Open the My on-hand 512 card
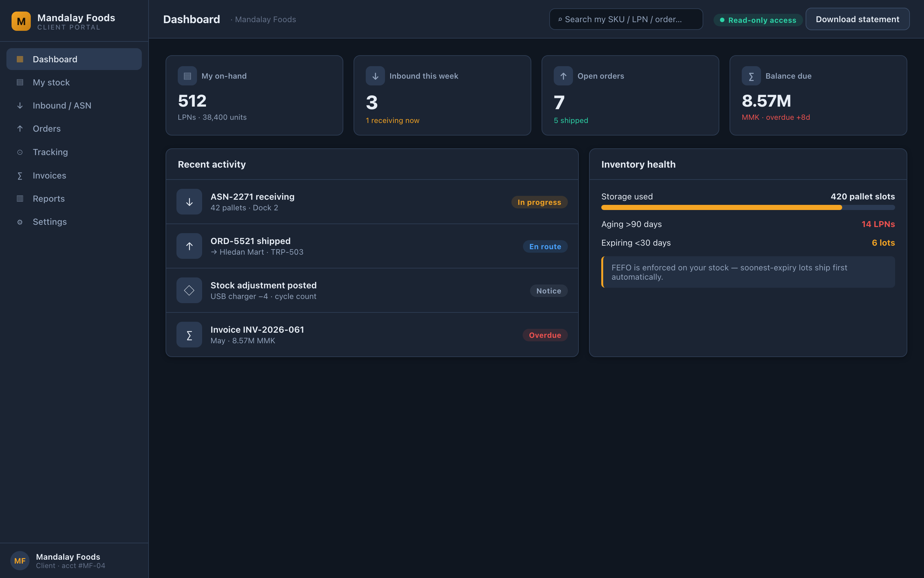The image size is (924, 578). (254, 95)
